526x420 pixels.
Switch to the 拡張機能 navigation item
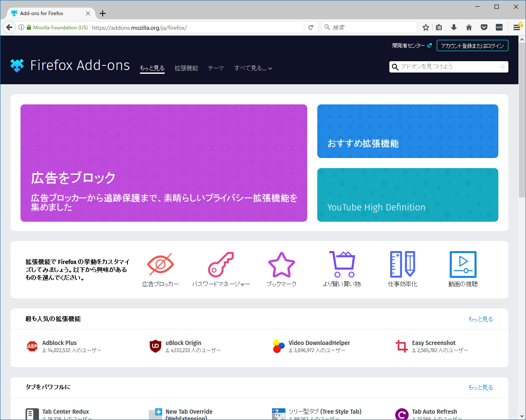click(186, 68)
